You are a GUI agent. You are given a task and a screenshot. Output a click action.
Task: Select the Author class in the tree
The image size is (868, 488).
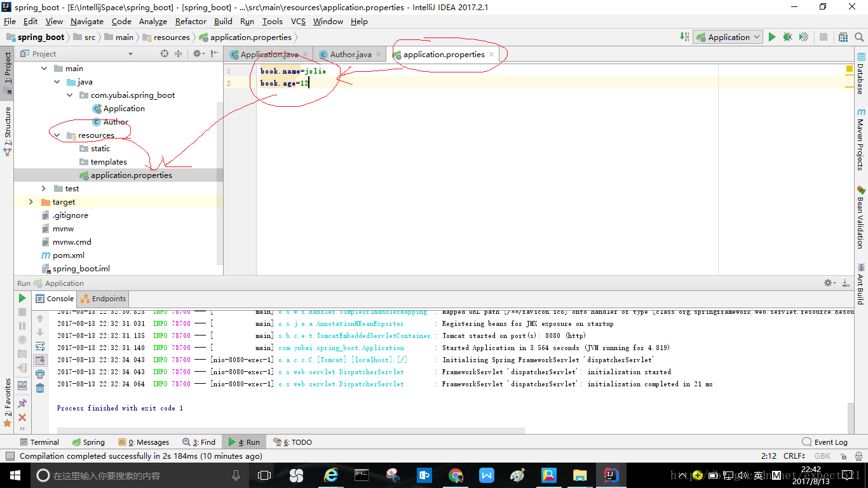(x=116, y=121)
